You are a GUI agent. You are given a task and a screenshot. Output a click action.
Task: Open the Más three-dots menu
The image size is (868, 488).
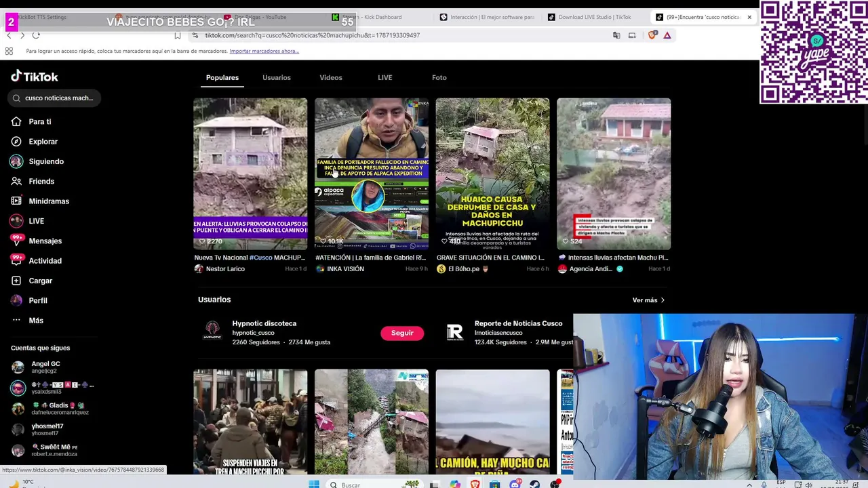16,321
